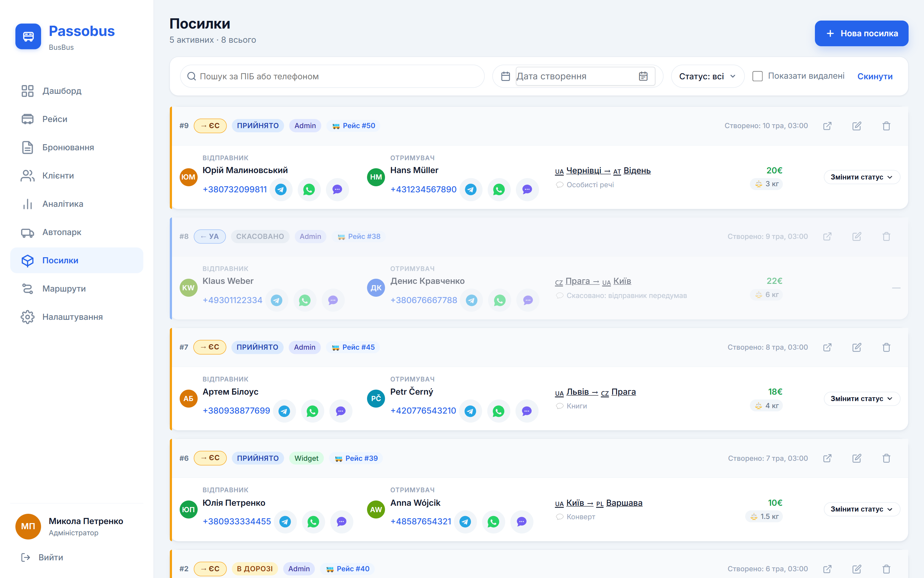Call sender number +380732099811

[235, 189]
